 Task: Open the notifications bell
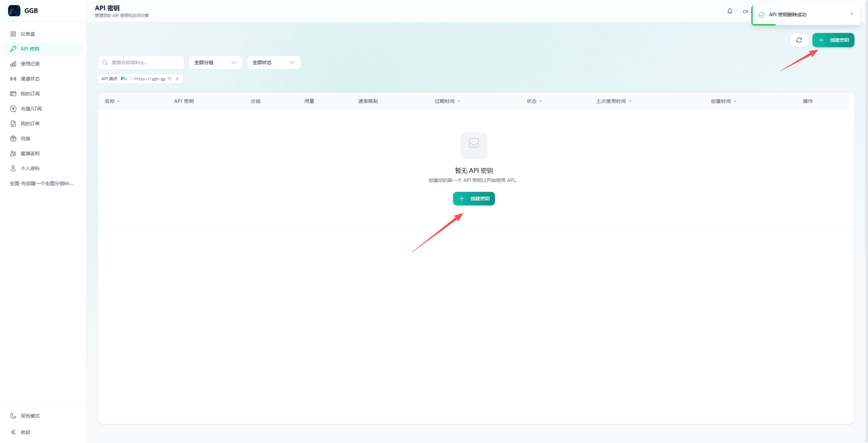(x=730, y=11)
